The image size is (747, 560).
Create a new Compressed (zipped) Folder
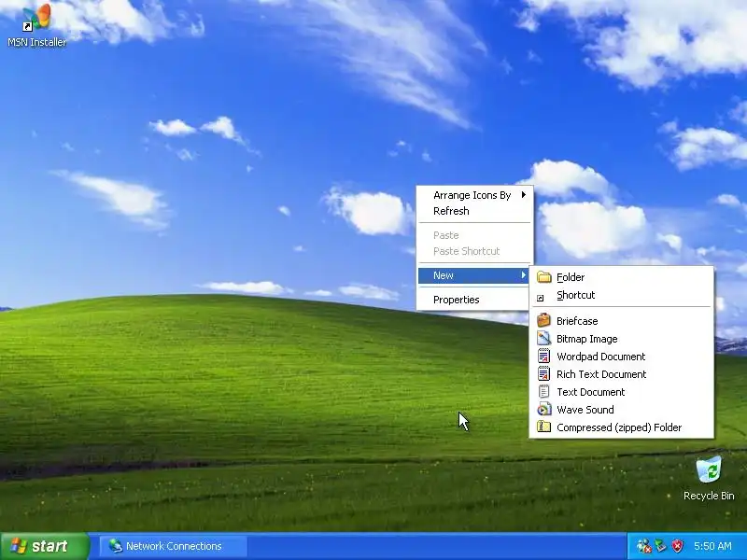[621, 427]
